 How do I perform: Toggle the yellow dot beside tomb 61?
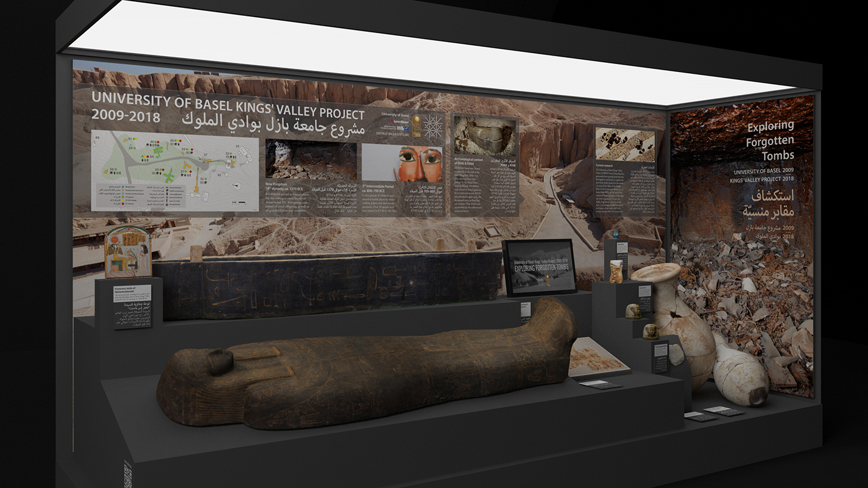point(136,139)
